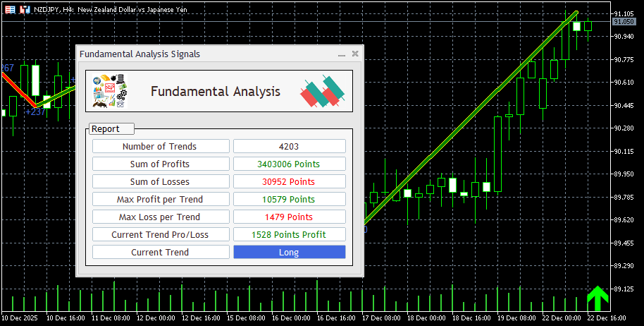
Task: Click the blue Long trend indicator
Action: 289,253
